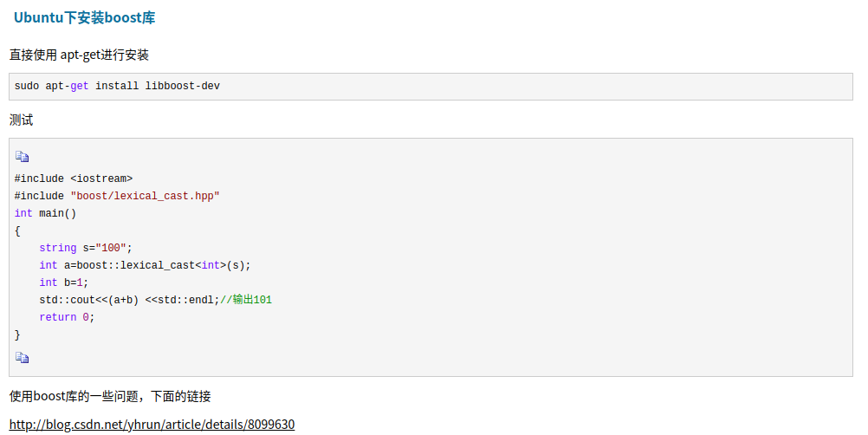The width and height of the screenshot is (868, 435).
Task: Open the blog.csdn.net yhrun article link
Action: [152, 425]
